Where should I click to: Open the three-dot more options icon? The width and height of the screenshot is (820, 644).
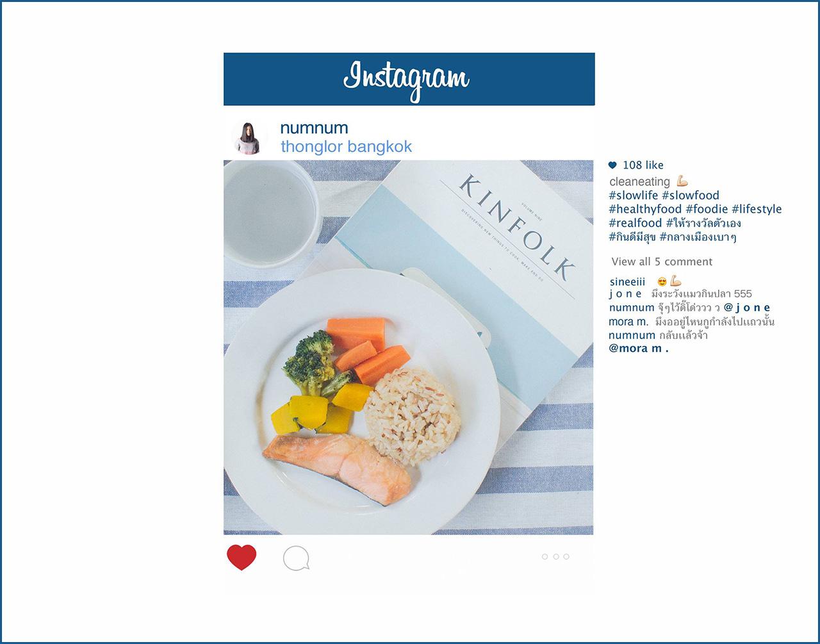click(555, 556)
